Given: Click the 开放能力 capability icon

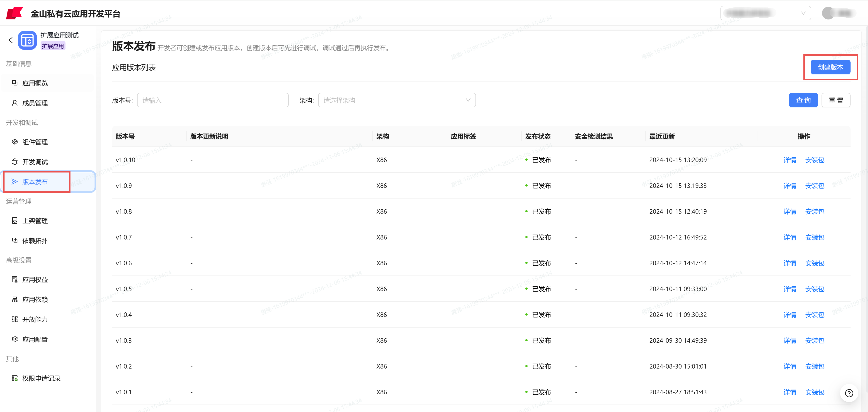Looking at the screenshot, I should 15,319.
